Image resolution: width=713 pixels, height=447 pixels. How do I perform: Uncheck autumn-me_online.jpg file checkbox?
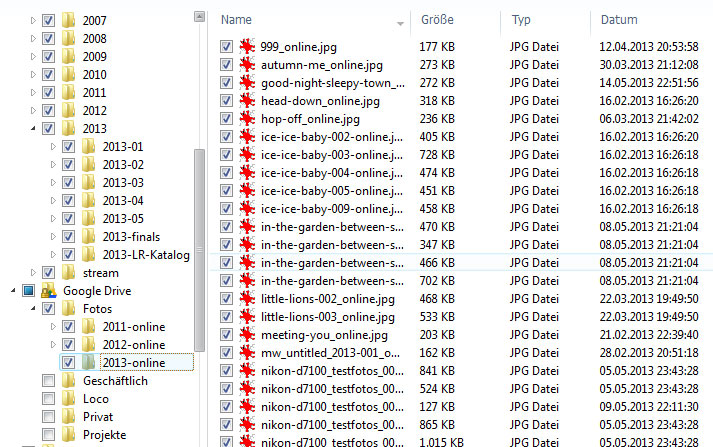click(x=227, y=65)
